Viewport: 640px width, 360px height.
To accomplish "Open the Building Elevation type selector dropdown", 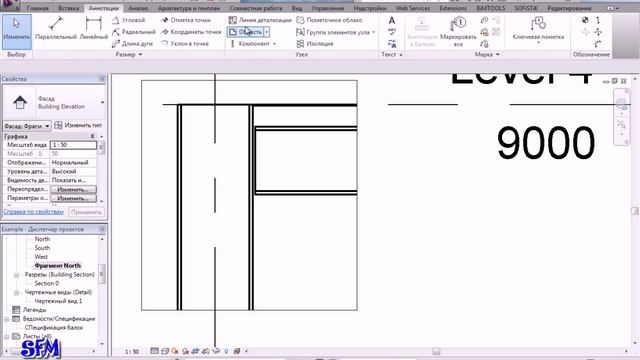I will (102, 102).
